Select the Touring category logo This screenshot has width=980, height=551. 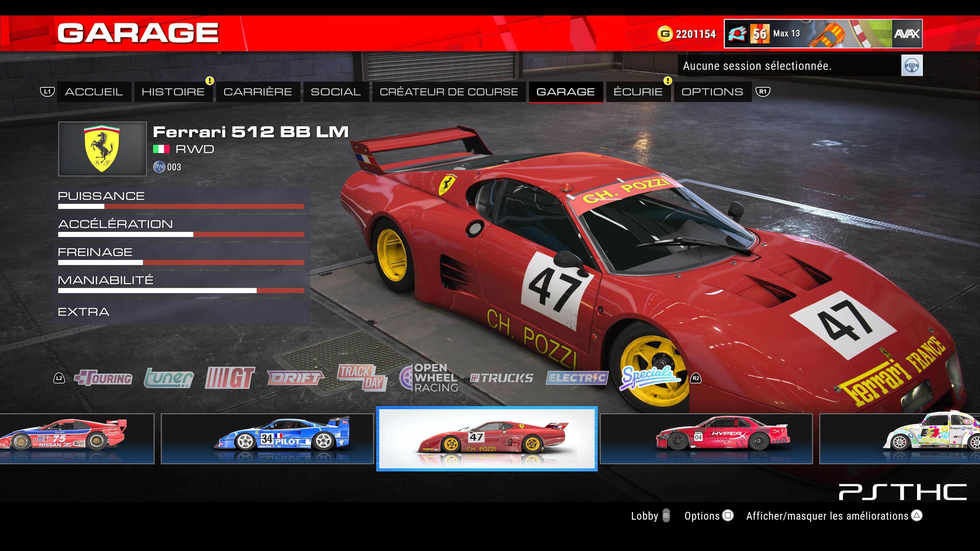103,378
